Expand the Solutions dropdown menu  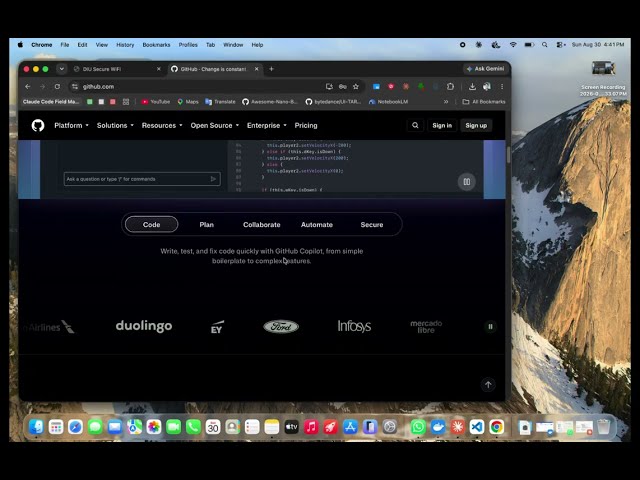(x=115, y=125)
